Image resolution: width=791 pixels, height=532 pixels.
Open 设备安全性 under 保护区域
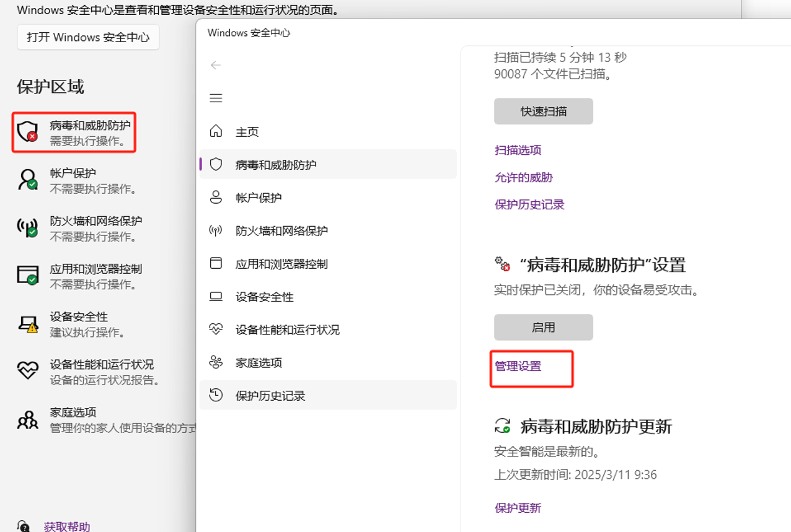click(79, 317)
